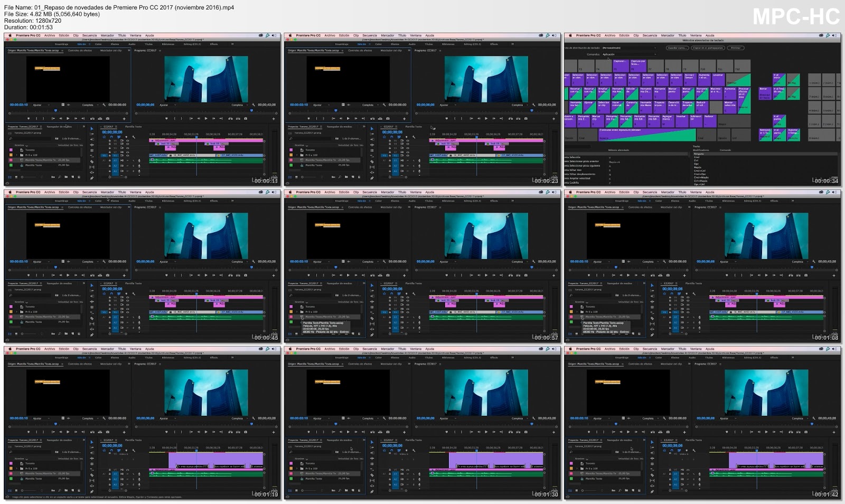Open Controles de efectos tab, frame 00:00:57
The width and height of the screenshot is (845, 504).
(360, 207)
